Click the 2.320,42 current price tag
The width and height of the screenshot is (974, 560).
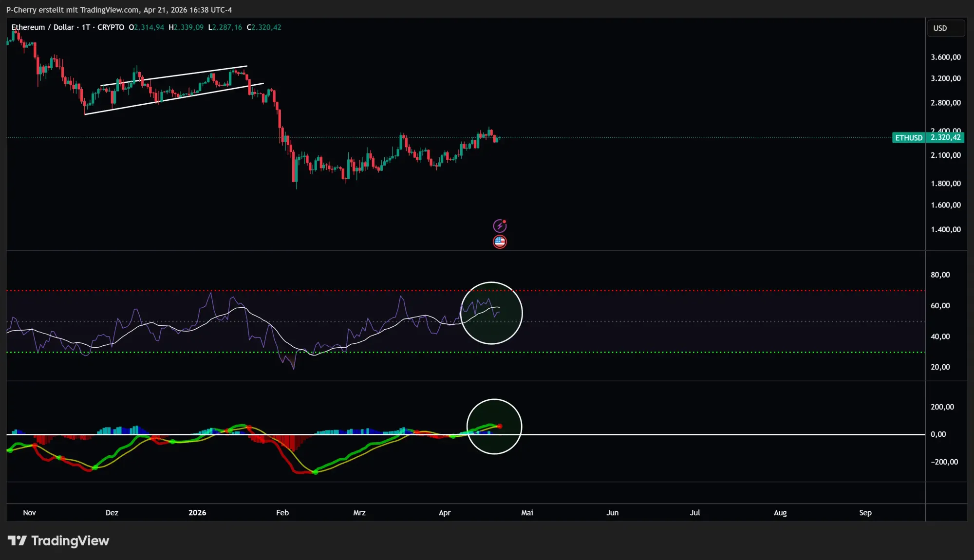pos(945,137)
